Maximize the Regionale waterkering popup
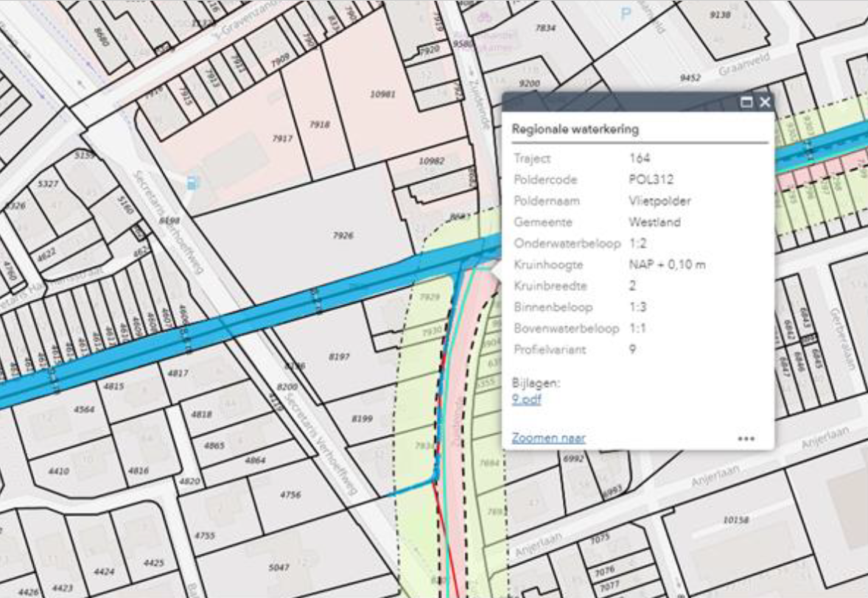The height and width of the screenshot is (598, 868). coord(746,102)
